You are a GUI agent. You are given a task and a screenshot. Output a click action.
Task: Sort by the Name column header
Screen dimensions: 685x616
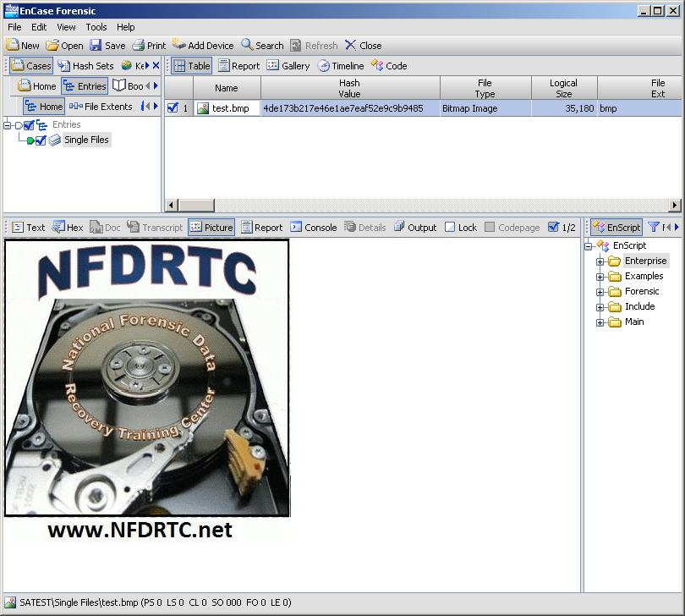click(x=227, y=88)
